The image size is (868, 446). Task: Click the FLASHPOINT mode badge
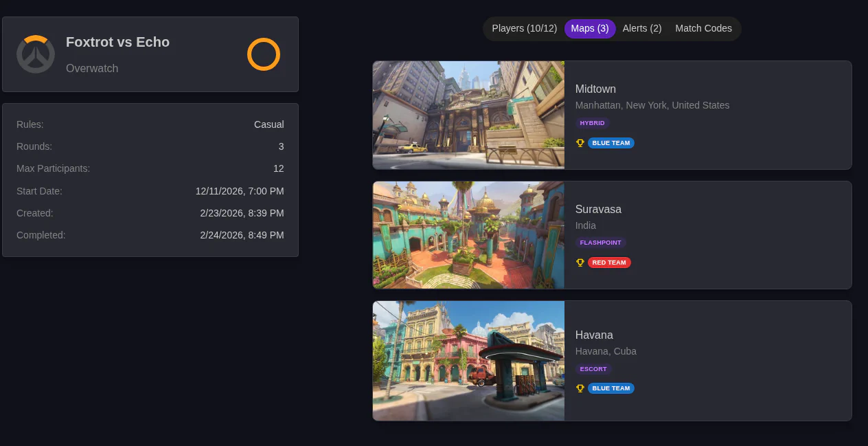click(x=600, y=243)
